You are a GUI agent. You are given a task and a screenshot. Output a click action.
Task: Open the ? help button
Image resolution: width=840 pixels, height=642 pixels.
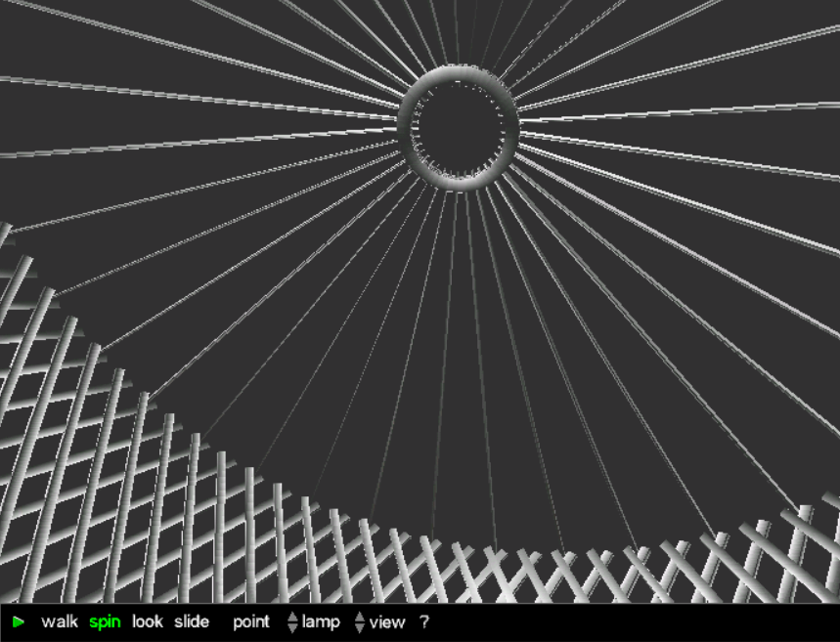point(424,622)
